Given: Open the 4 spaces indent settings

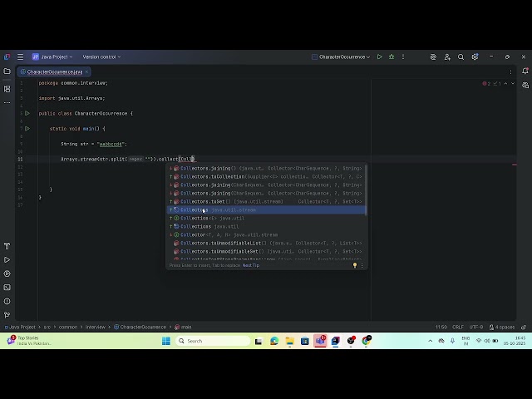Looking at the screenshot, I should (502, 327).
